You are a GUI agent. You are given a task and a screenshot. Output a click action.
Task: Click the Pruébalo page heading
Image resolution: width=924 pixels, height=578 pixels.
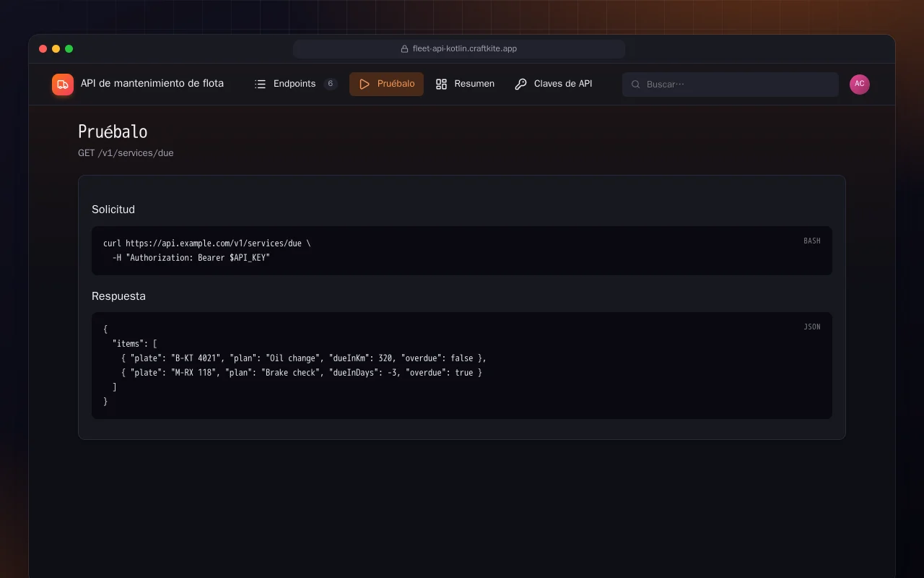click(113, 132)
